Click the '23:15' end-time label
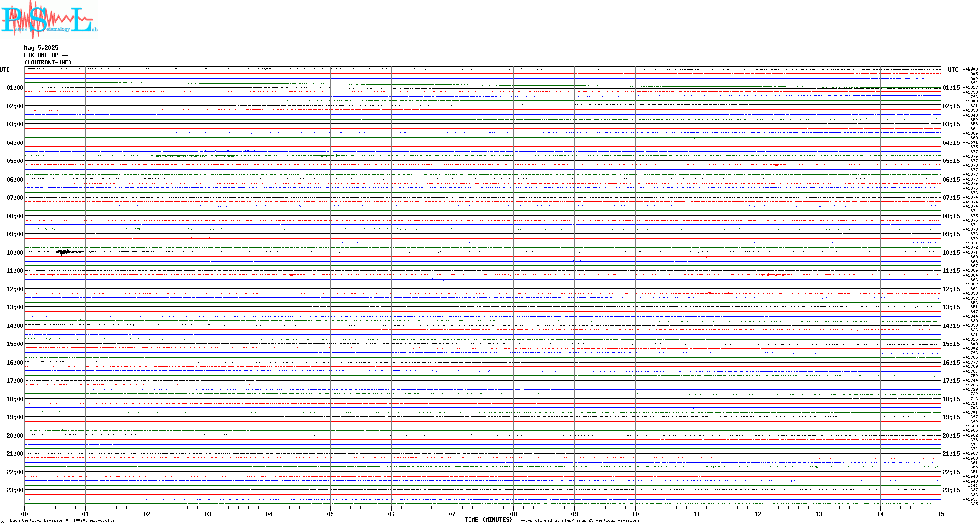 [951, 490]
